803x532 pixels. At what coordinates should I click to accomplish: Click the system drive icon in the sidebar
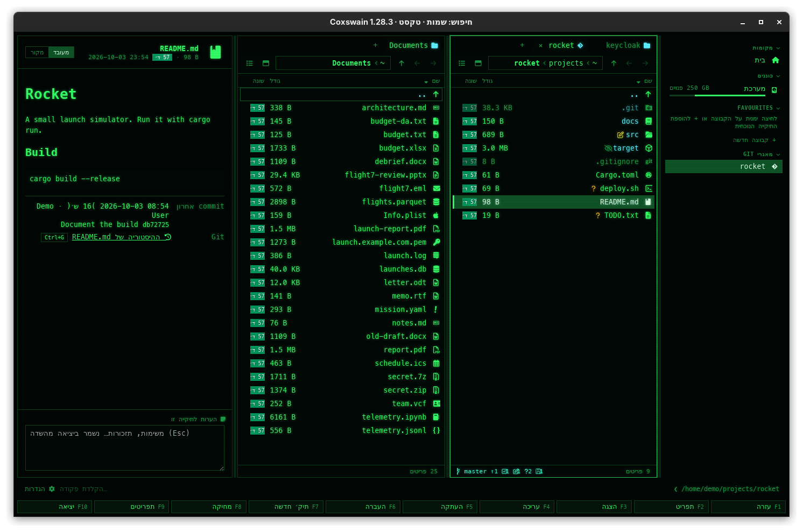[x=774, y=89]
